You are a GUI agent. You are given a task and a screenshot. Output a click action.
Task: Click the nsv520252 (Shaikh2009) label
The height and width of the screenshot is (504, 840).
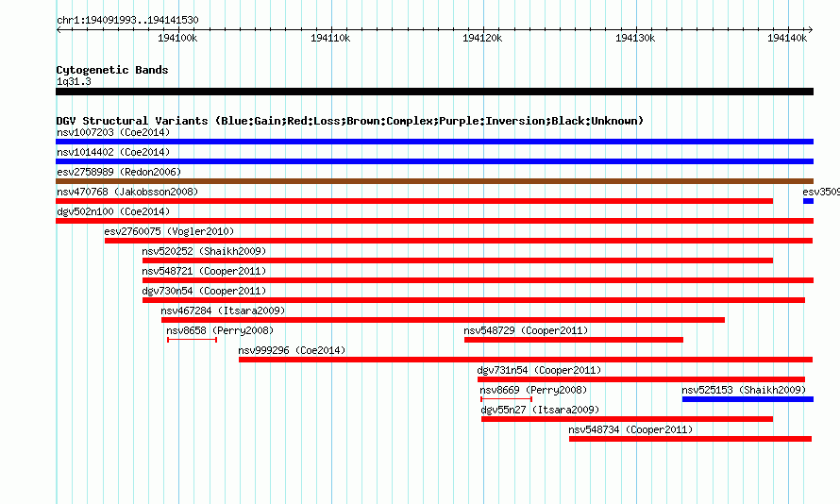[204, 251]
